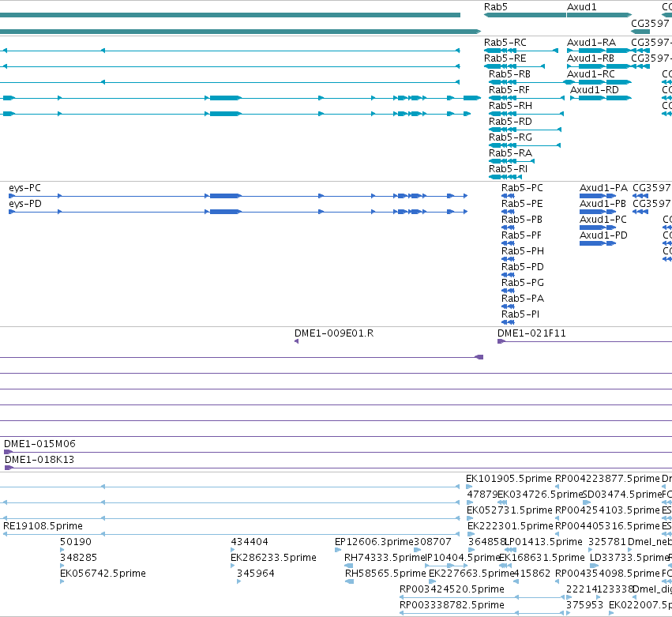Click the 345964 feature label
The height and width of the screenshot is (617, 672).
coord(255,574)
